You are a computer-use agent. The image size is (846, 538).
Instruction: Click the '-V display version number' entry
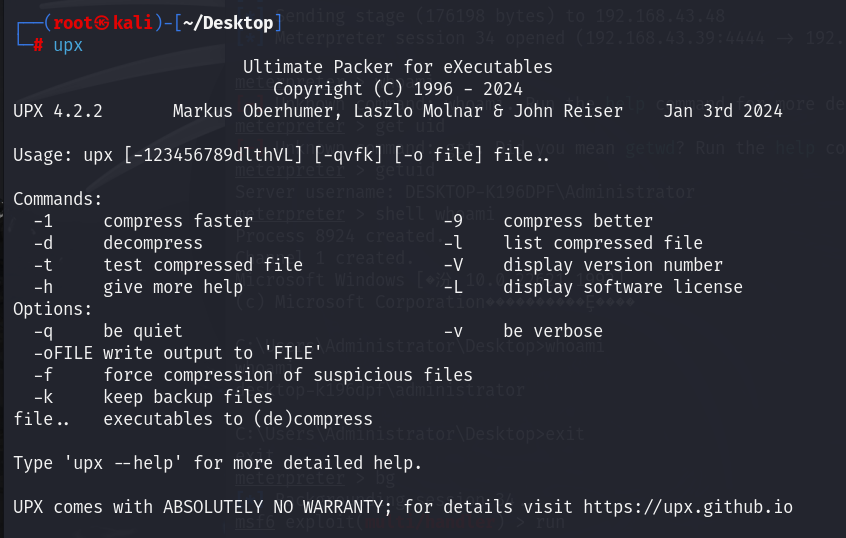(x=583, y=265)
